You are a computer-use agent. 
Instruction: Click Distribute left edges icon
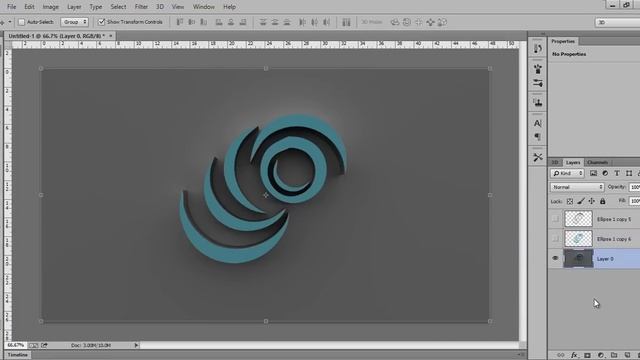point(302,22)
